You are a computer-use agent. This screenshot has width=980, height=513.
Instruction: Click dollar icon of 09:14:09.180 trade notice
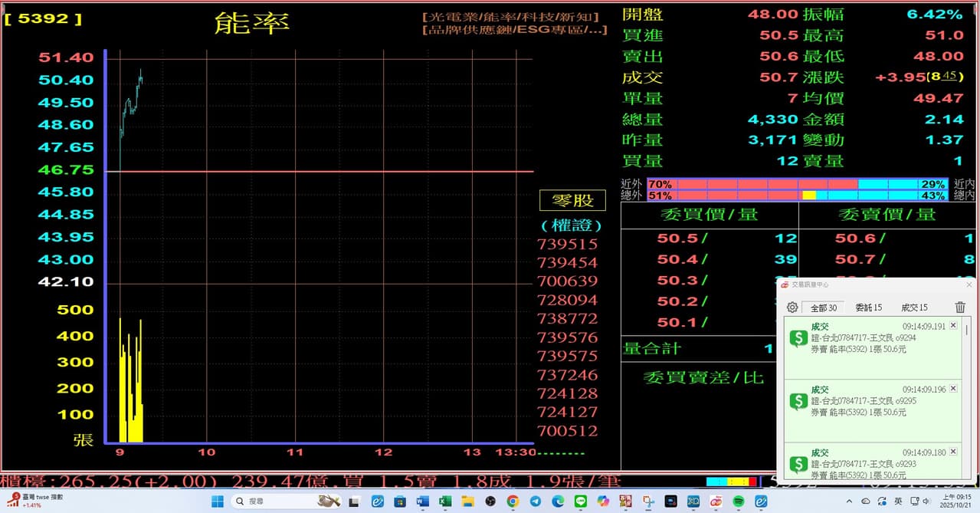click(798, 464)
